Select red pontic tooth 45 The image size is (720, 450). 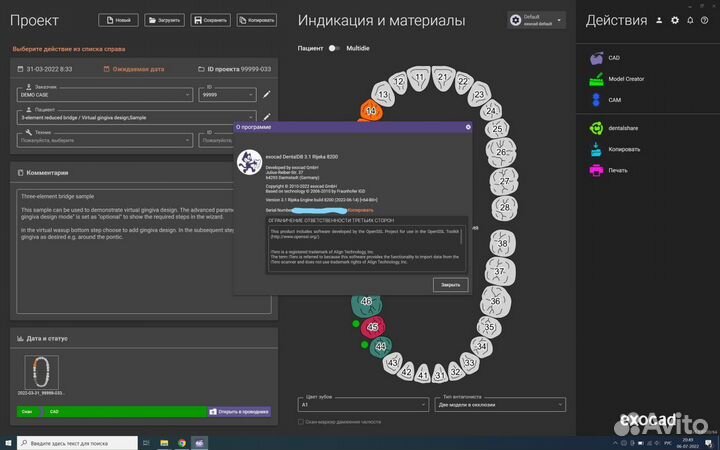coord(373,327)
